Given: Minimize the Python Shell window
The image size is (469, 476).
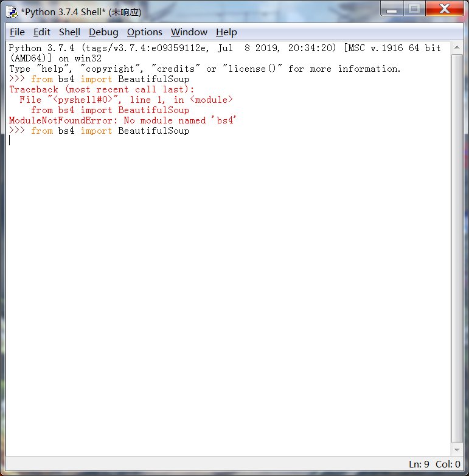Looking at the screenshot, I should click(x=393, y=9).
